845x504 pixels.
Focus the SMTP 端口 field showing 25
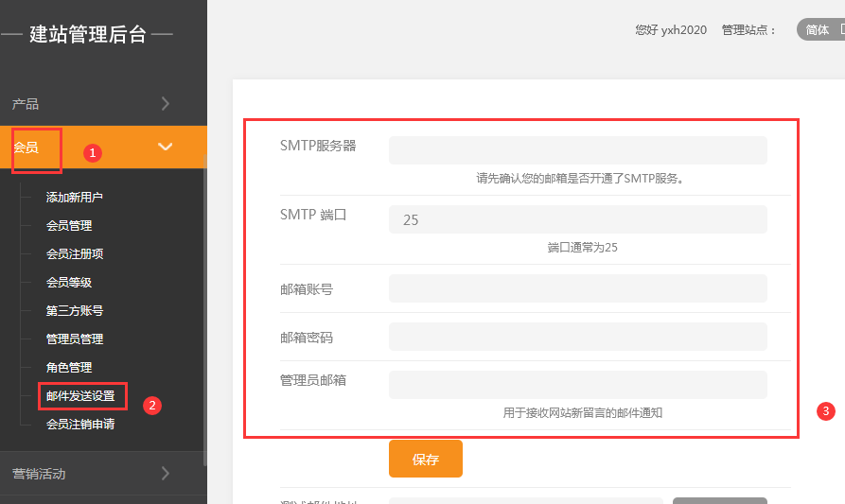tap(577, 219)
